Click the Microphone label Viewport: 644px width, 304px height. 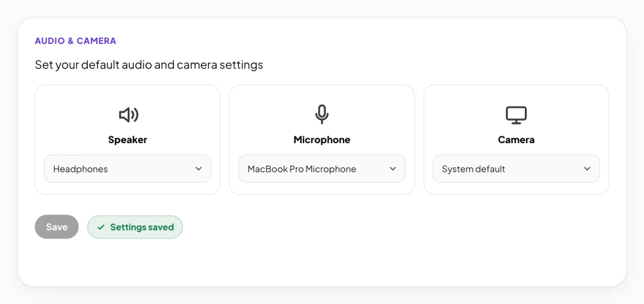coord(322,140)
